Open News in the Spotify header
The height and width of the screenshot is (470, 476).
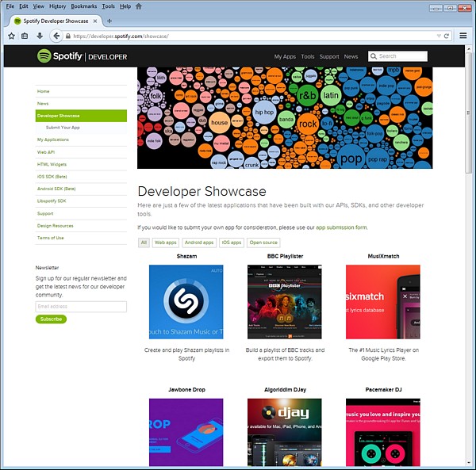[351, 56]
